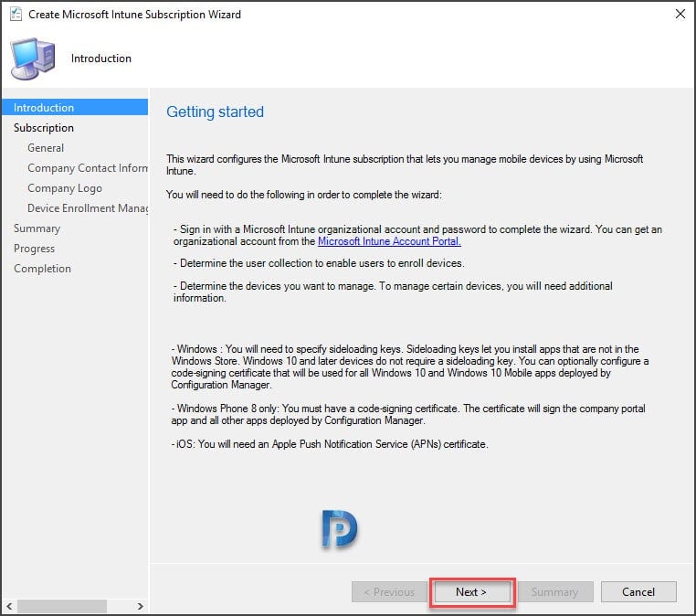Select Introduction in the wizard sidebar
696x616 pixels.
[75, 108]
